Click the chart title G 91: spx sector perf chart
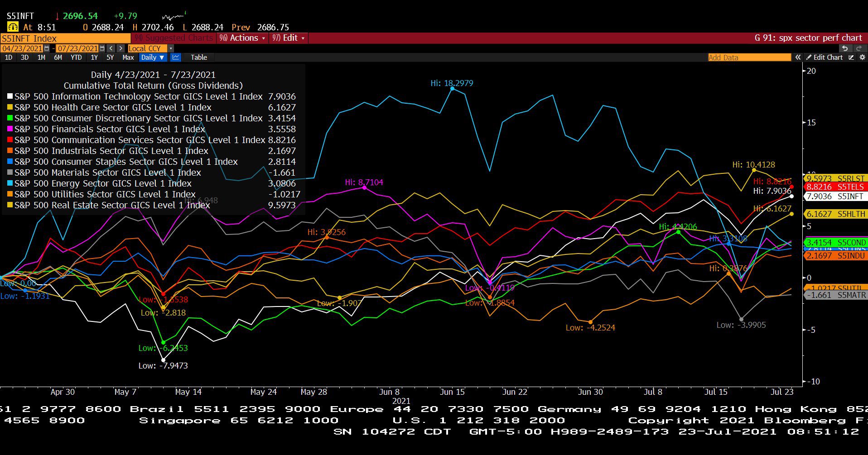The width and height of the screenshot is (868, 455). click(x=808, y=38)
